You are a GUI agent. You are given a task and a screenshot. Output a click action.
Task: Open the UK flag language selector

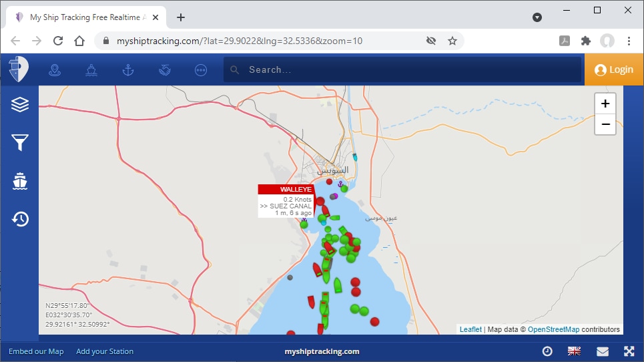[x=574, y=351]
